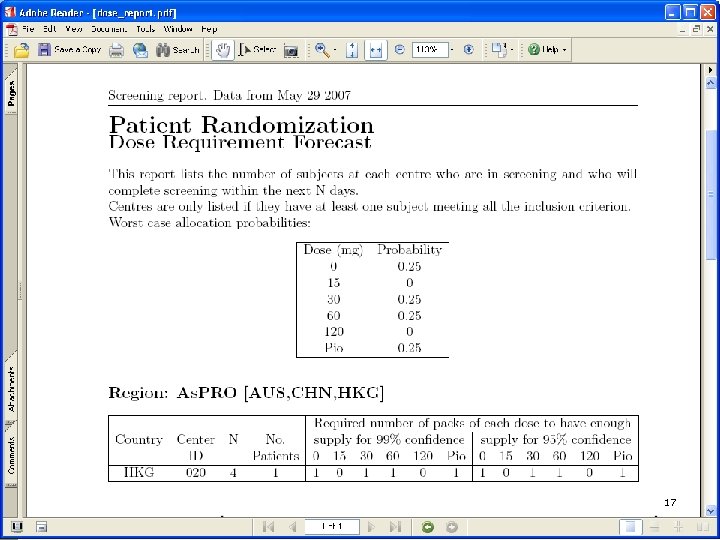Click the page number 17 footer
The image size is (720, 540).
click(x=670, y=502)
